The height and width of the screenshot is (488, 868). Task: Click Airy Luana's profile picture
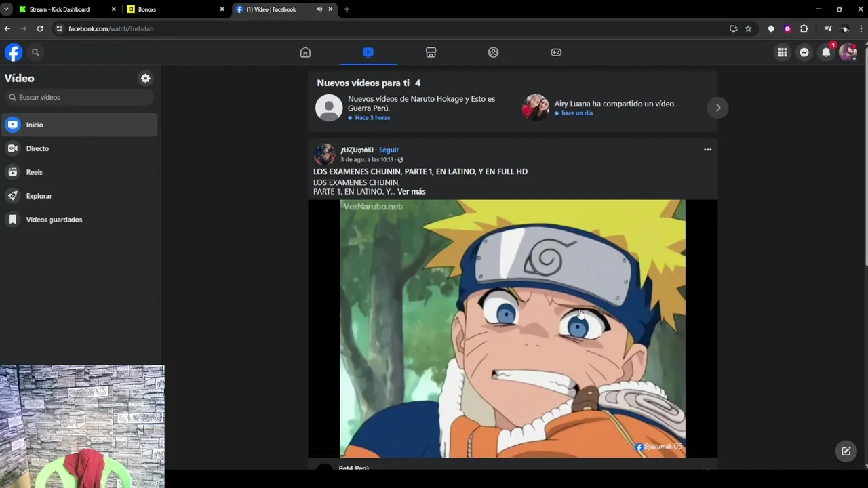click(535, 108)
